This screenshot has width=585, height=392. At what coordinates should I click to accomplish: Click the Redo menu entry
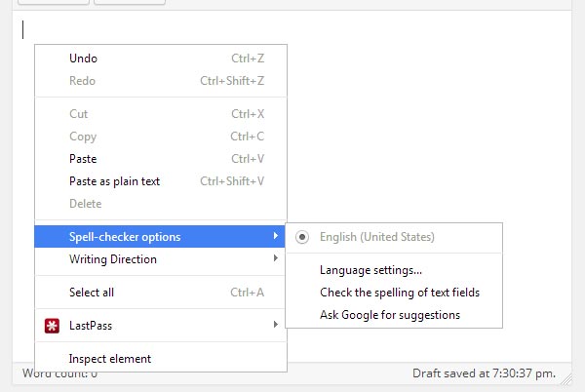click(x=161, y=81)
